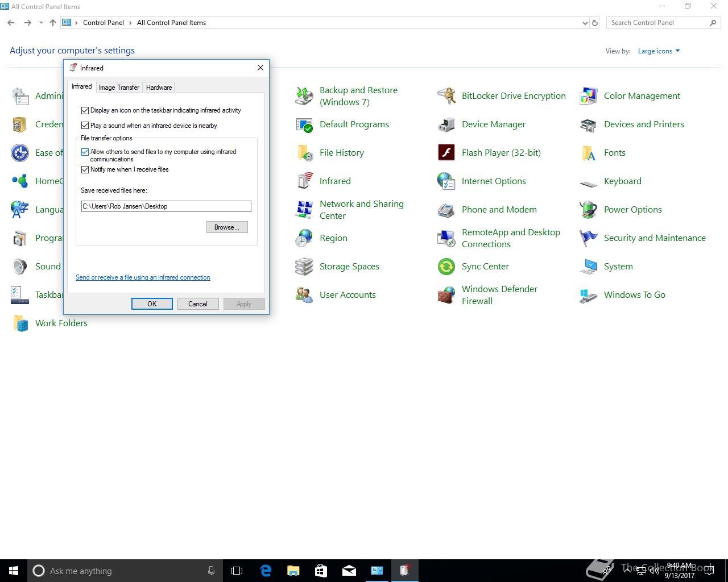
Task: Show hidden system tray icons
Action: point(628,570)
